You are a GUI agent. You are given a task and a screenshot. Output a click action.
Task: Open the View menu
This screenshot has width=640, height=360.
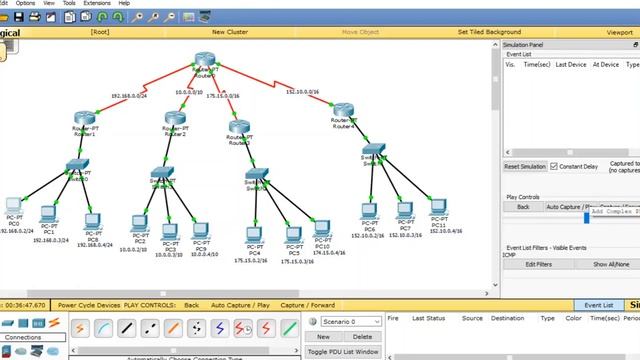49,3
